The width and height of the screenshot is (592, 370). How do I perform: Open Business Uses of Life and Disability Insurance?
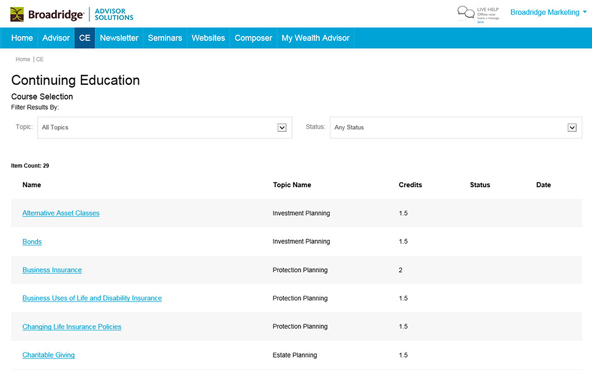(x=92, y=298)
